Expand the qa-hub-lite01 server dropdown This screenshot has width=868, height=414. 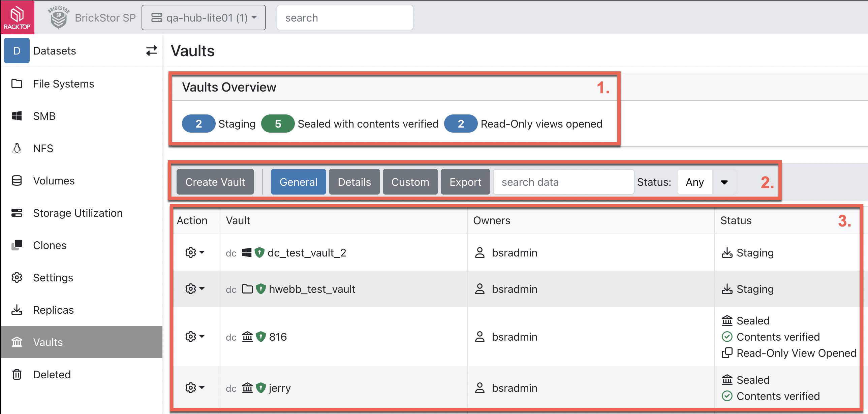[204, 18]
